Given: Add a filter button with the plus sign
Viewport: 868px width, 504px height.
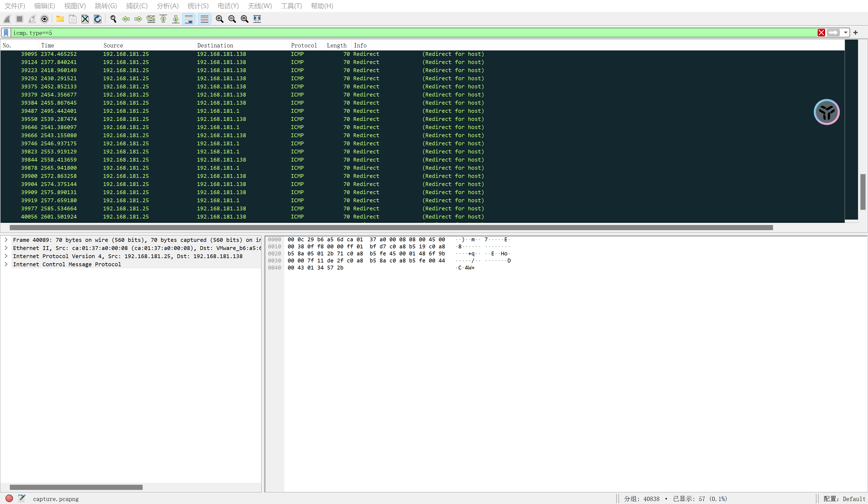Looking at the screenshot, I should (x=856, y=33).
